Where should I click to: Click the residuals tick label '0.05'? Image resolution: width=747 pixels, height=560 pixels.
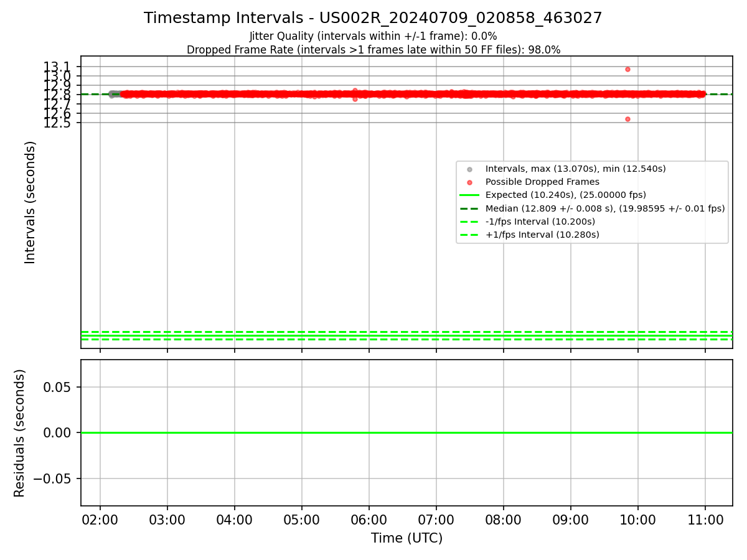click(x=57, y=387)
